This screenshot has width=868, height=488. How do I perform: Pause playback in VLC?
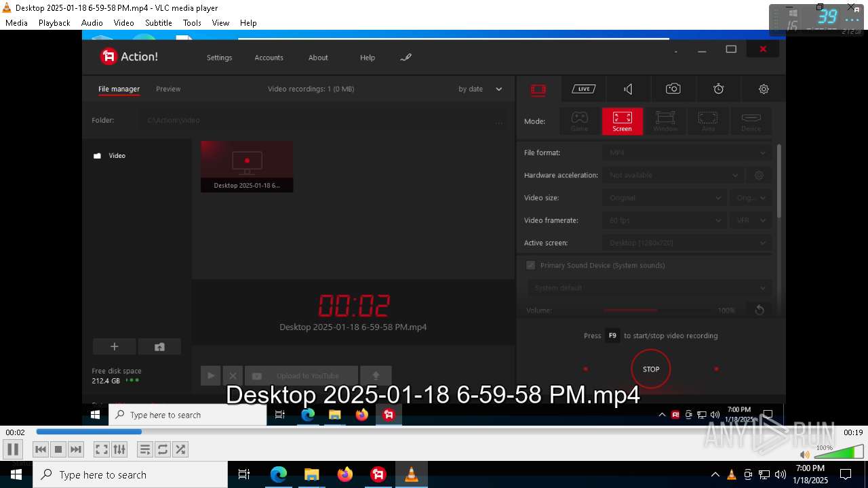(x=13, y=449)
